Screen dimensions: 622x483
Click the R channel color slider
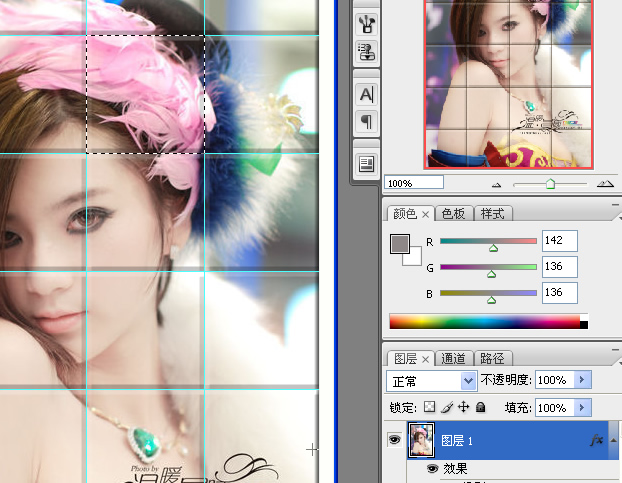point(488,241)
